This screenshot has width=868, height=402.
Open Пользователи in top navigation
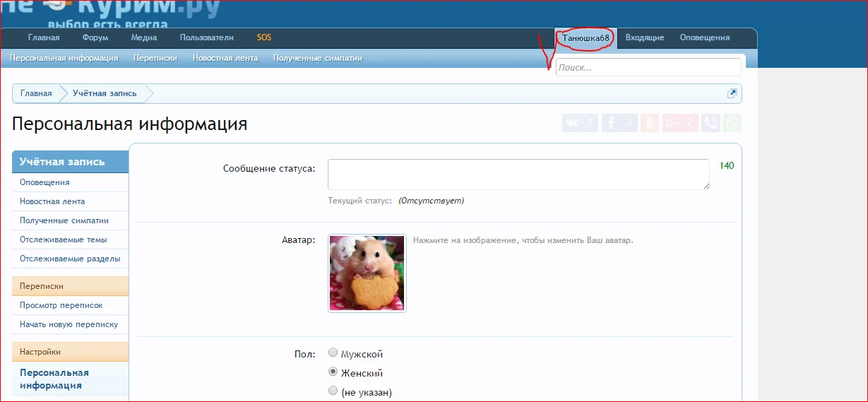click(207, 37)
